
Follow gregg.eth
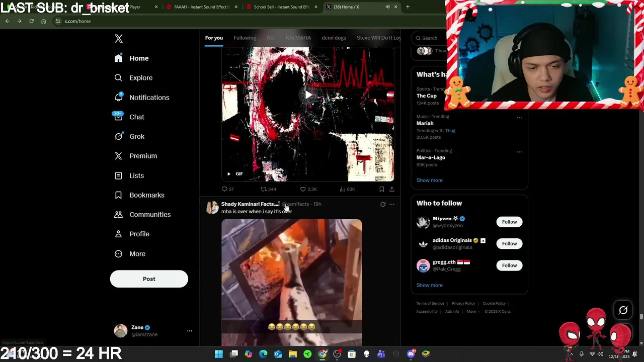point(509,265)
